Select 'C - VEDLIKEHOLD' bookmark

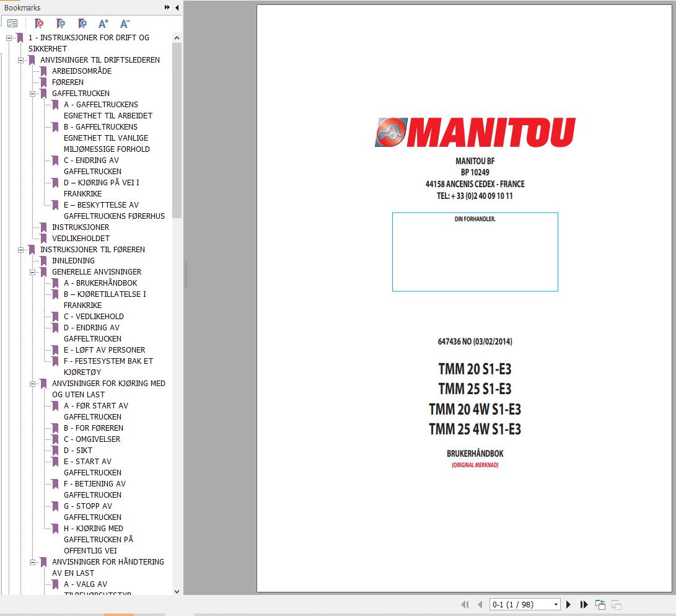(x=94, y=317)
